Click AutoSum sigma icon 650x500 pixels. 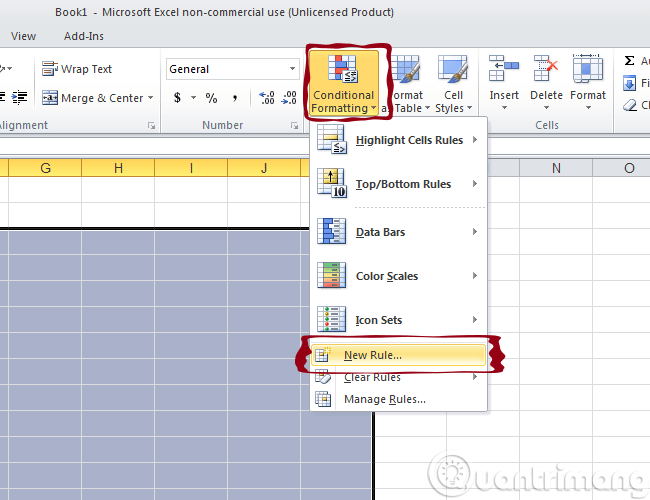pyautogui.click(x=629, y=61)
